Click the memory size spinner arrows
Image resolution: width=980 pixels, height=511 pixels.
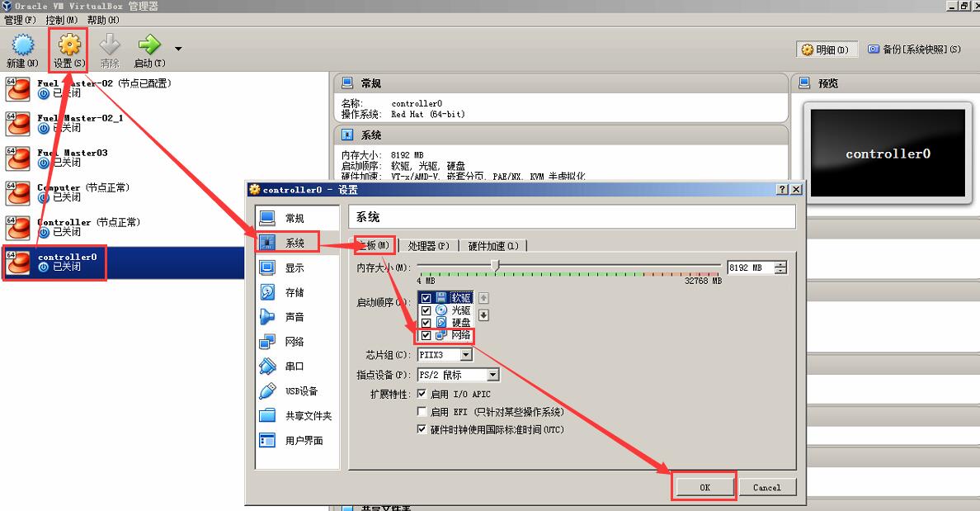click(780, 267)
